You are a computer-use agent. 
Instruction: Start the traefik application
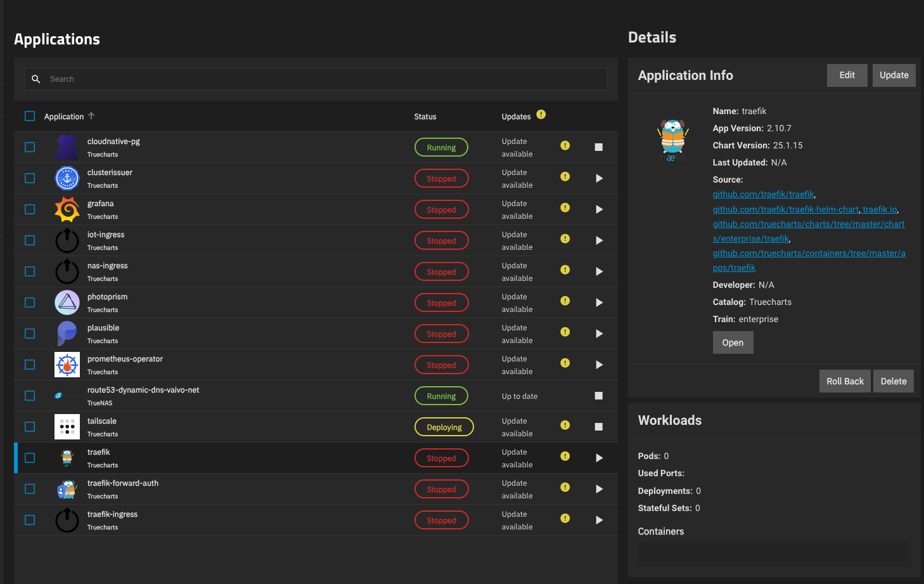[599, 458]
